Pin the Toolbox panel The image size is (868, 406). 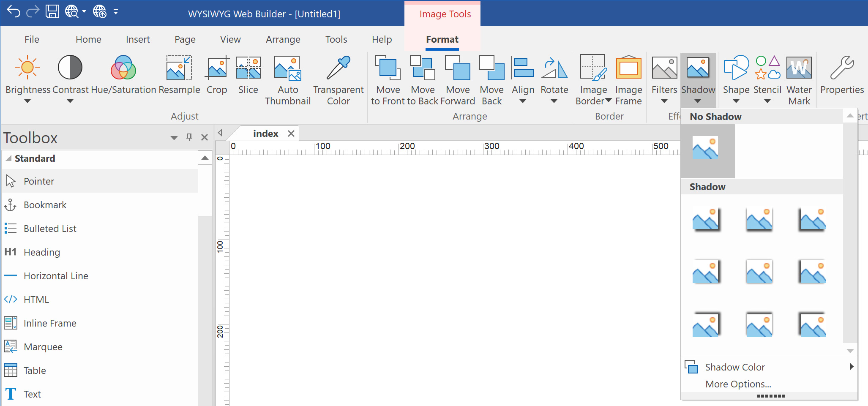pyautogui.click(x=189, y=137)
